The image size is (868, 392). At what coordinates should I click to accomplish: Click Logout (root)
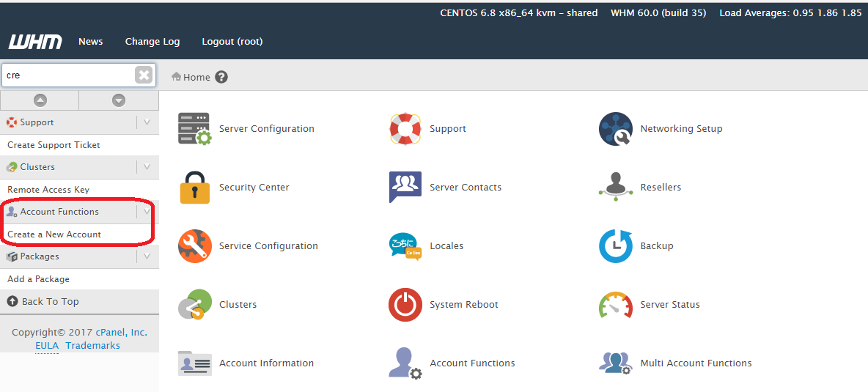pos(232,42)
